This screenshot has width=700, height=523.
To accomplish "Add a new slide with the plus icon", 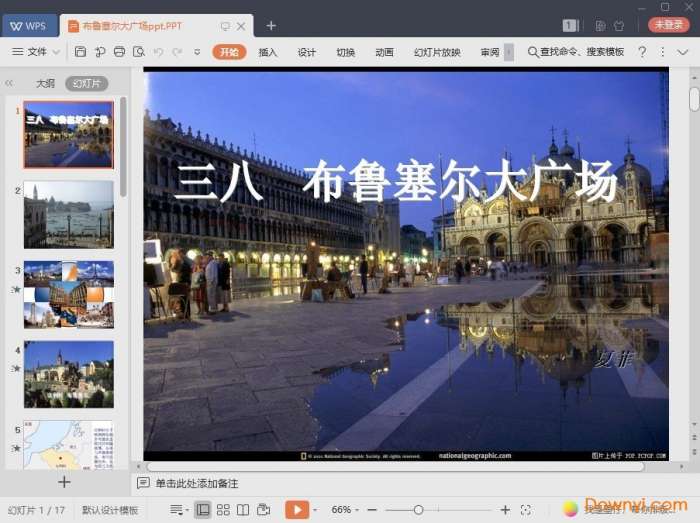I will tap(64, 482).
